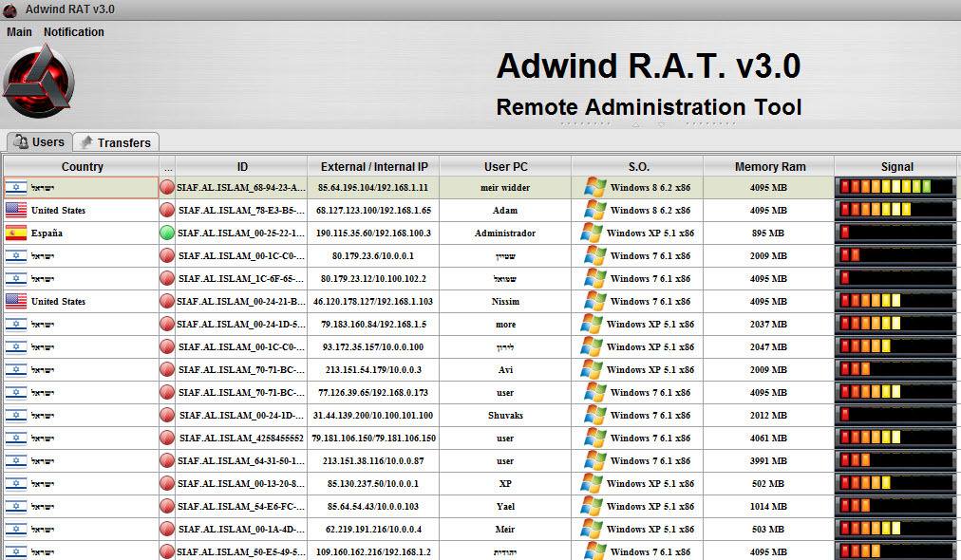Sort by the User PC column header
The height and width of the screenshot is (560, 961).
[x=505, y=167]
